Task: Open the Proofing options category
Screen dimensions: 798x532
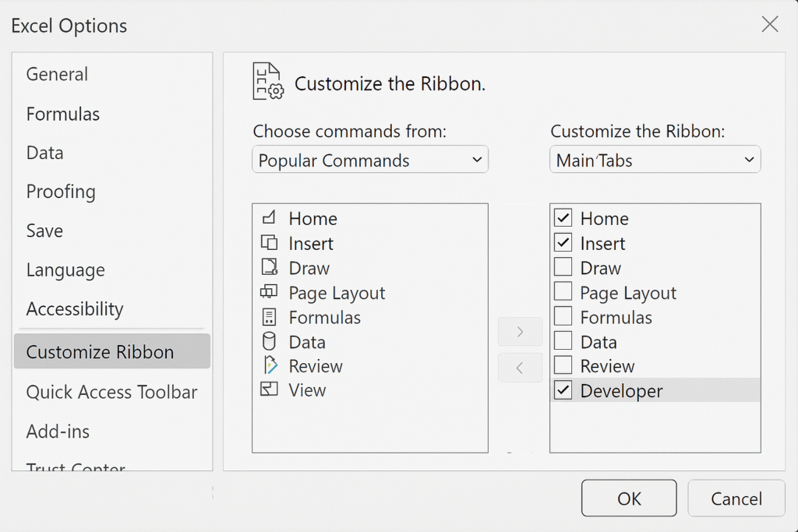Action: (x=61, y=192)
